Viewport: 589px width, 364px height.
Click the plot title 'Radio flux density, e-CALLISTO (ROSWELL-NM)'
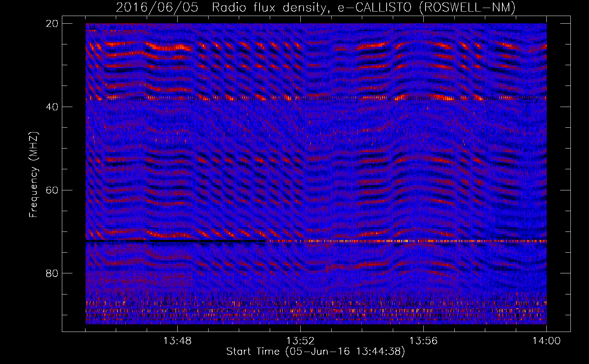pyautogui.click(x=364, y=7)
